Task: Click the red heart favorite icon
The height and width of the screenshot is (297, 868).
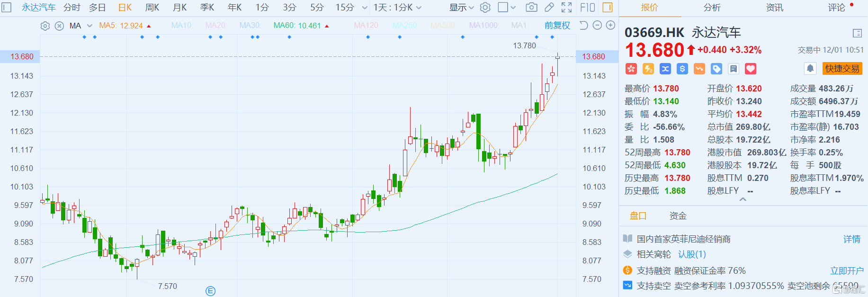Action: [x=751, y=69]
